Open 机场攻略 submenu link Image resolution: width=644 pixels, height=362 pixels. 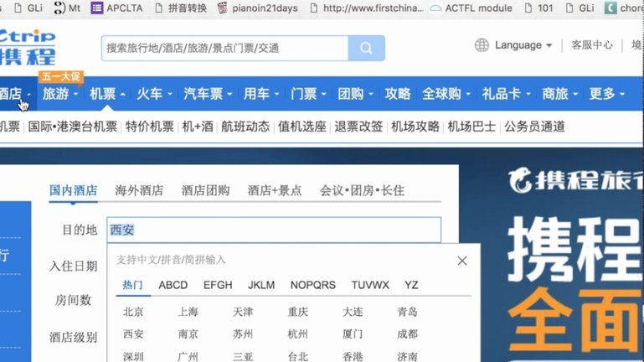(415, 127)
